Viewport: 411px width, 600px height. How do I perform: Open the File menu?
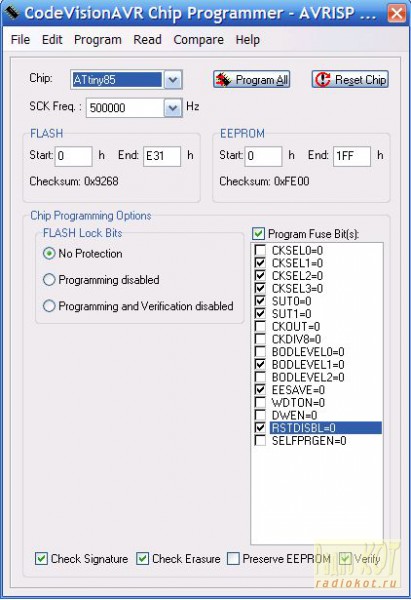pos(20,39)
